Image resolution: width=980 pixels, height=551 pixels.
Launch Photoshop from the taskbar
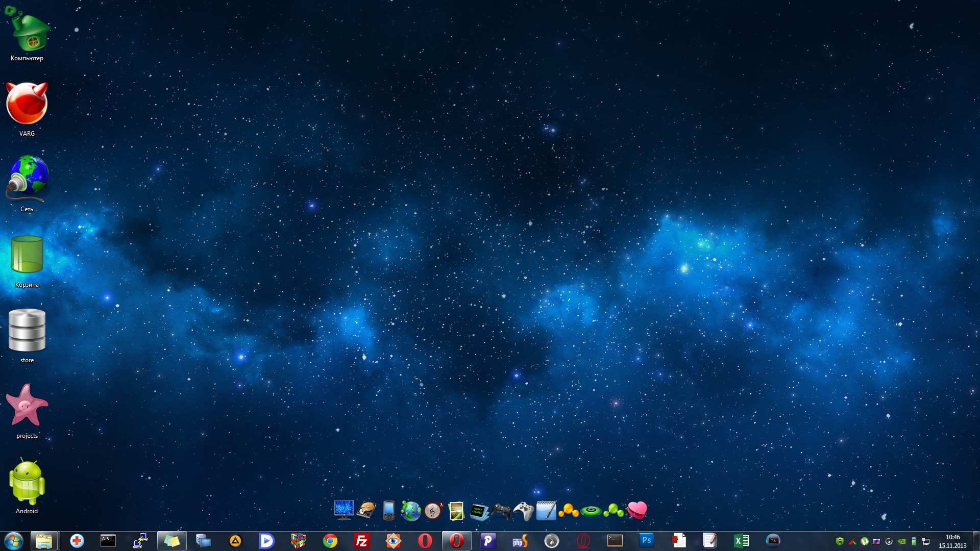click(646, 540)
